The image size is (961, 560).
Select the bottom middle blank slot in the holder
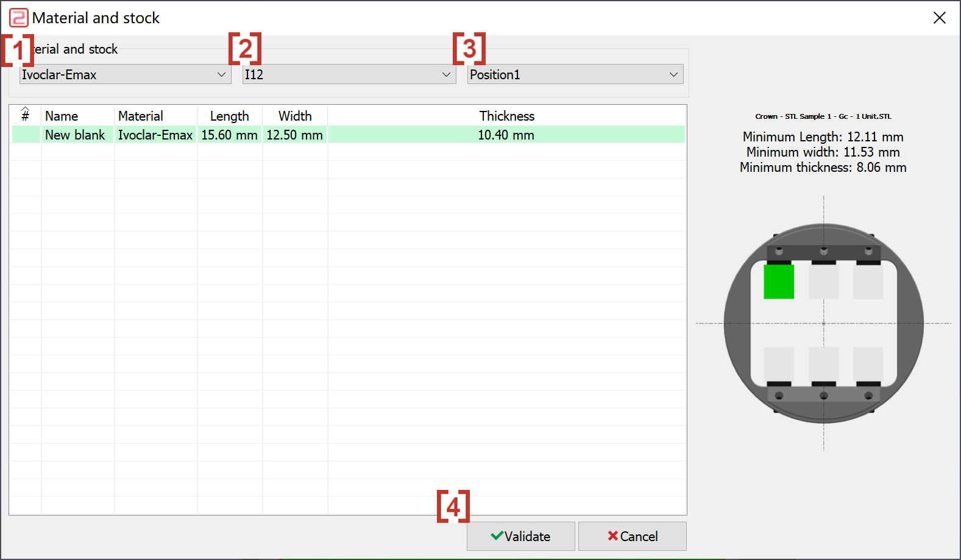tap(824, 364)
